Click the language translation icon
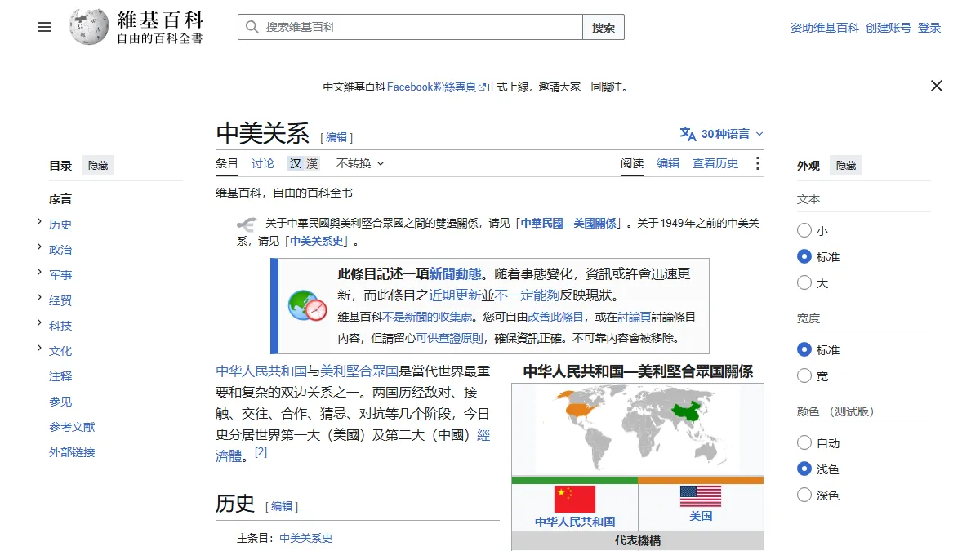This screenshot has width=980, height=551. [688, 134]
